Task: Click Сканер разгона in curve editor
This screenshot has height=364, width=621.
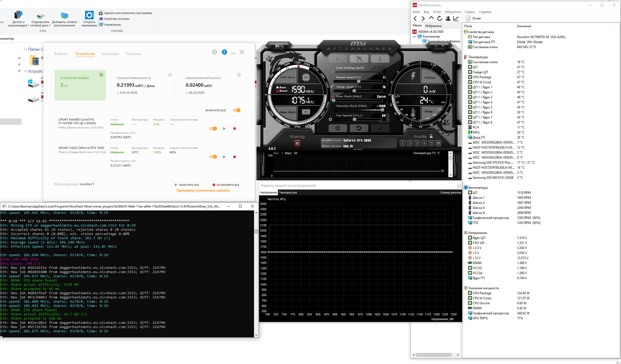Action: point(450,192)
